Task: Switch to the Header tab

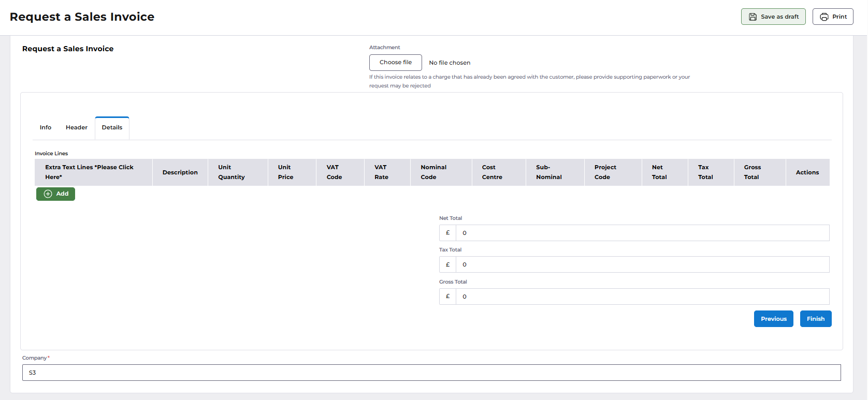Action: [77, 127]
